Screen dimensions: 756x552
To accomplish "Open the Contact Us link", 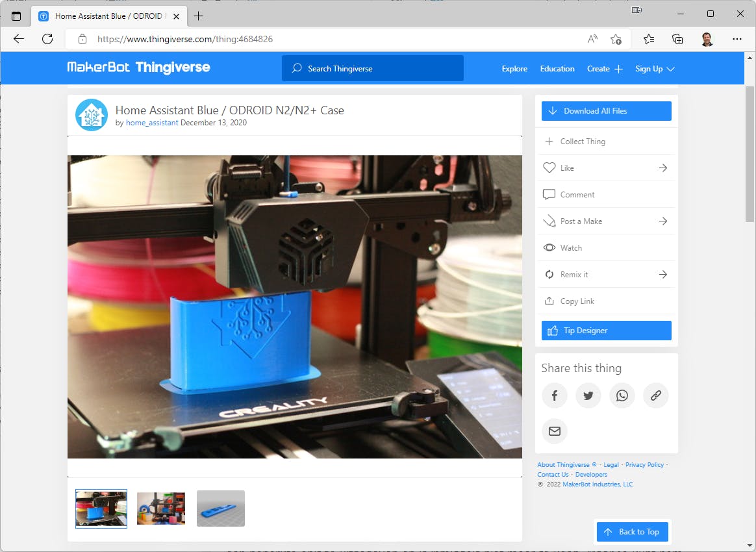I will coord(553,474).
